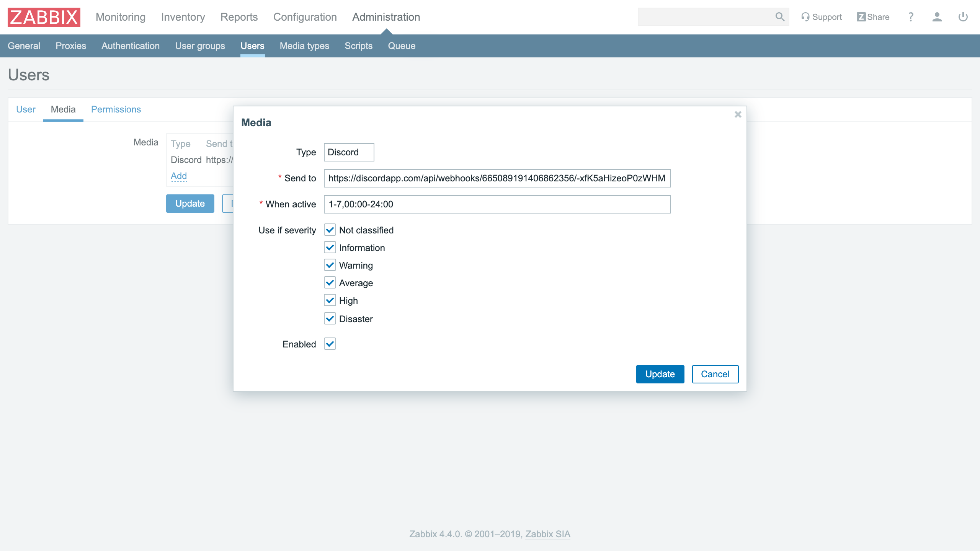Open the Share link

(873, 17)
